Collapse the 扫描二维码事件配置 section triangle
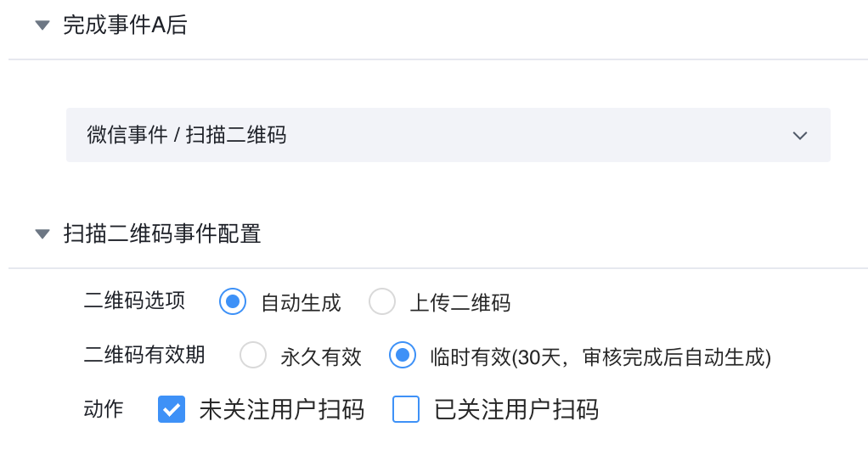The height and width of the screenshot is (455, 868). tap(42, 233)
